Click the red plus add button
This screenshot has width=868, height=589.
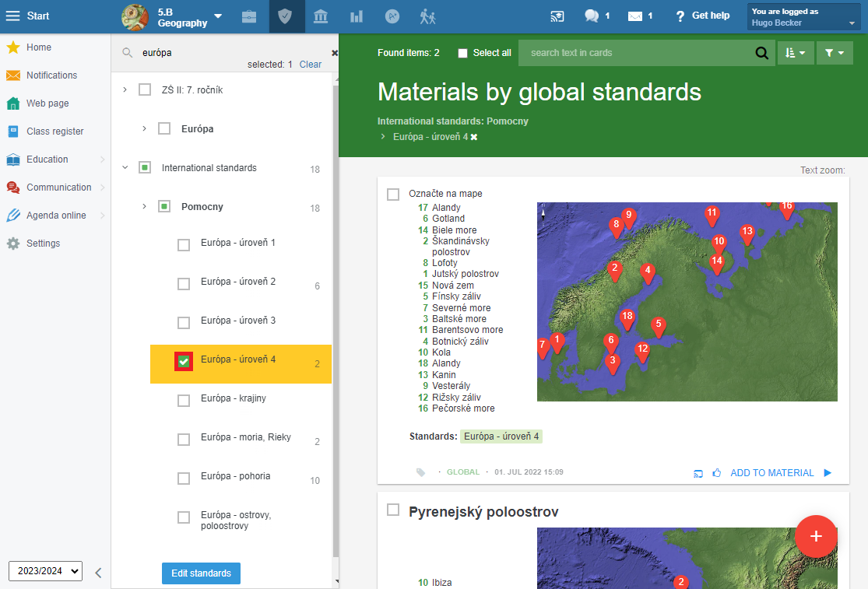(816, 536)
